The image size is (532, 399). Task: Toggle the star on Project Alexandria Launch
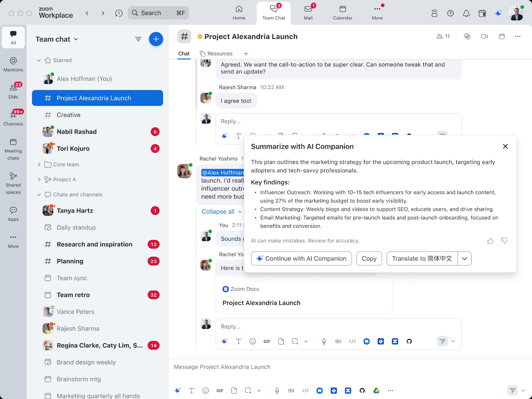[x=200, y=37]
